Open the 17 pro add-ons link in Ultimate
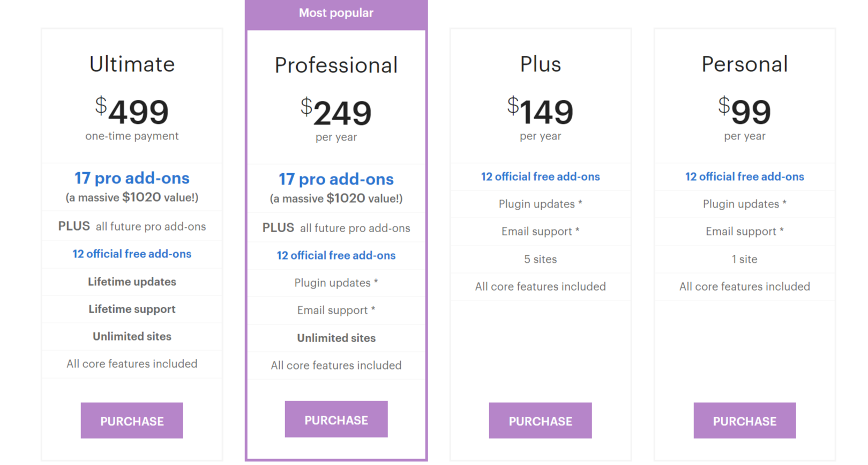The image size is (868, 465). [x=131, y=178]
